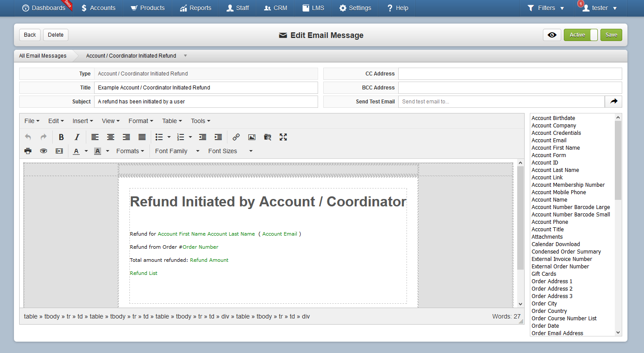Increase indent of the paragraph
The width and height of the screenshot is (644, 353).
pyautogui.click(x=218, y=137)
